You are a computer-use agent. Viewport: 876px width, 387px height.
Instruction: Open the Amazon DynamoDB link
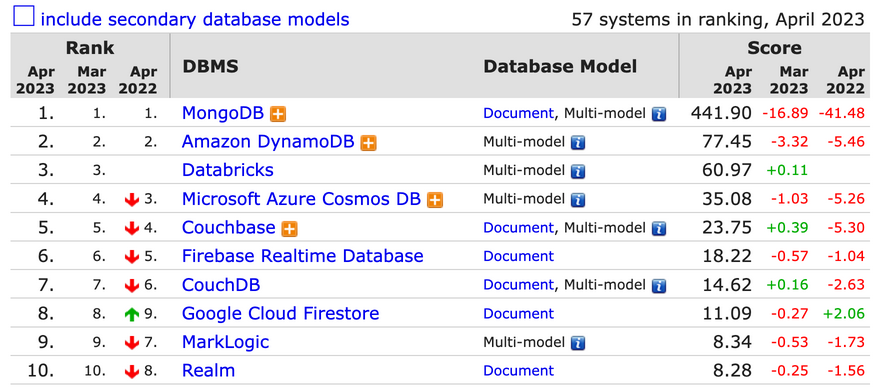click(x=268, y=141)
